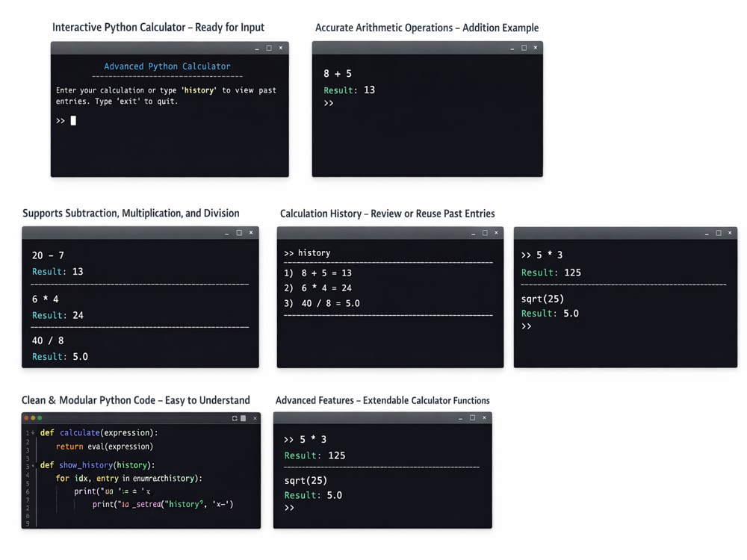The image size is (747, 560).
Task: Click 'sqrt(25)' in the Advanced Features window
Action: 306,480
